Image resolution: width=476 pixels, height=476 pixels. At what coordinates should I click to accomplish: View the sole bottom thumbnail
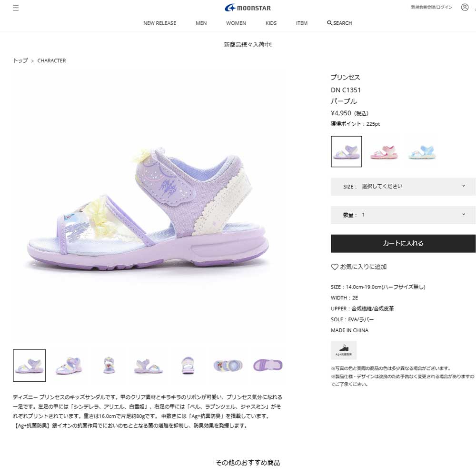(x=268, y=365)
